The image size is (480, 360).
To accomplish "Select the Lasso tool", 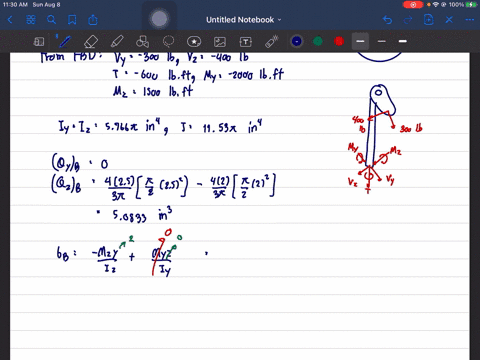I will click(168, 42).
